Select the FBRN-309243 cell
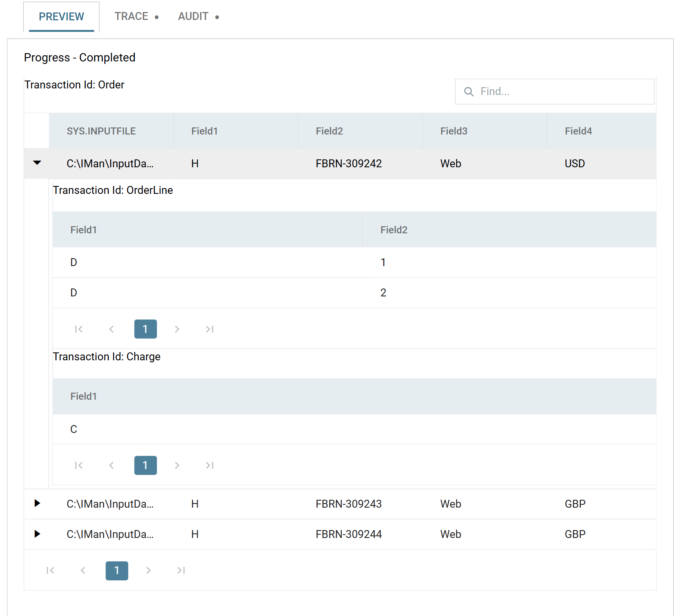 (360, 504)
